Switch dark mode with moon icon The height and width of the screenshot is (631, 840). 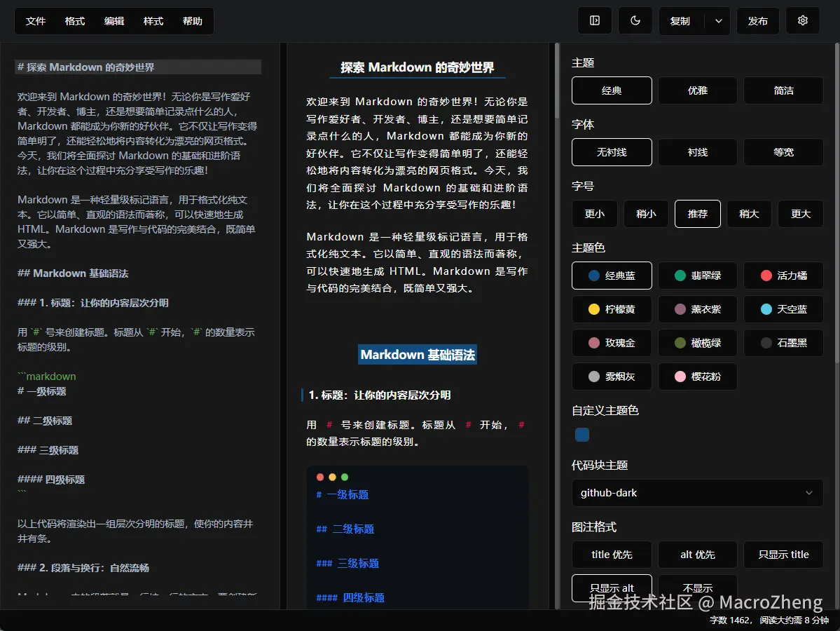click(x=635, y=21)
